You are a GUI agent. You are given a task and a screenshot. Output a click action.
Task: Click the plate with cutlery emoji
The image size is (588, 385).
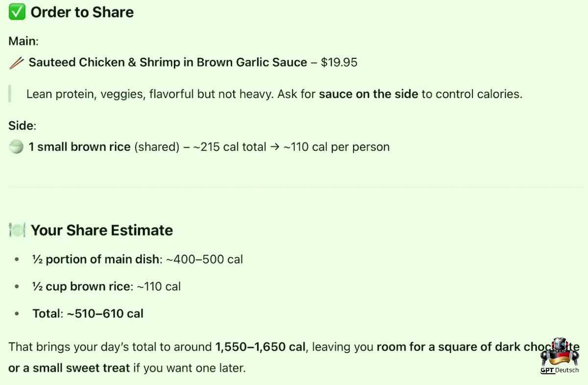coord(17,230)
